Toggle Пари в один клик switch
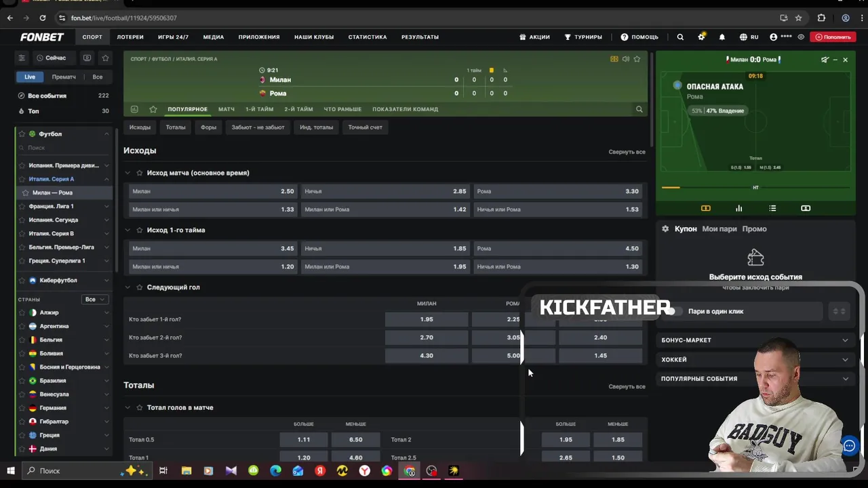Screen dimensions: 868x488 pos(673,311)
